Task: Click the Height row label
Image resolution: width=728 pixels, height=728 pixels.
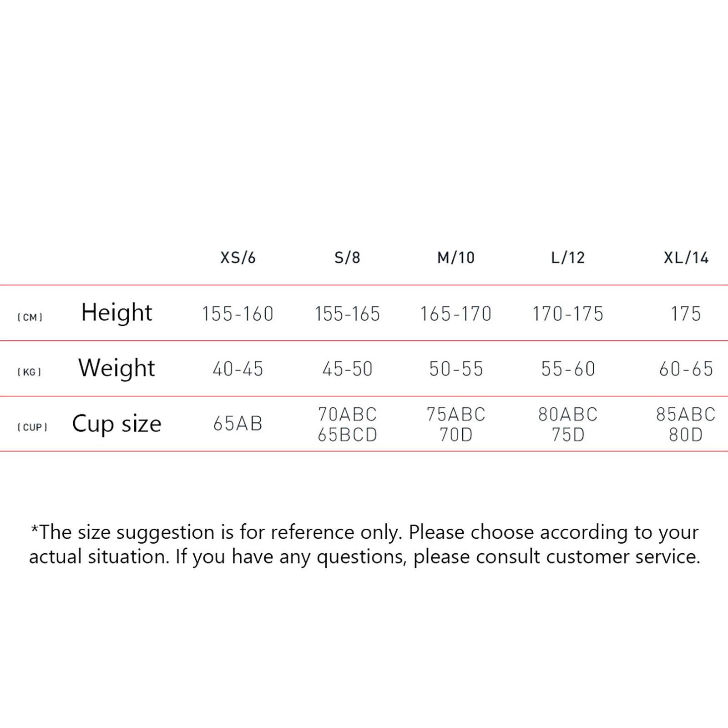Action: (116, 313)
